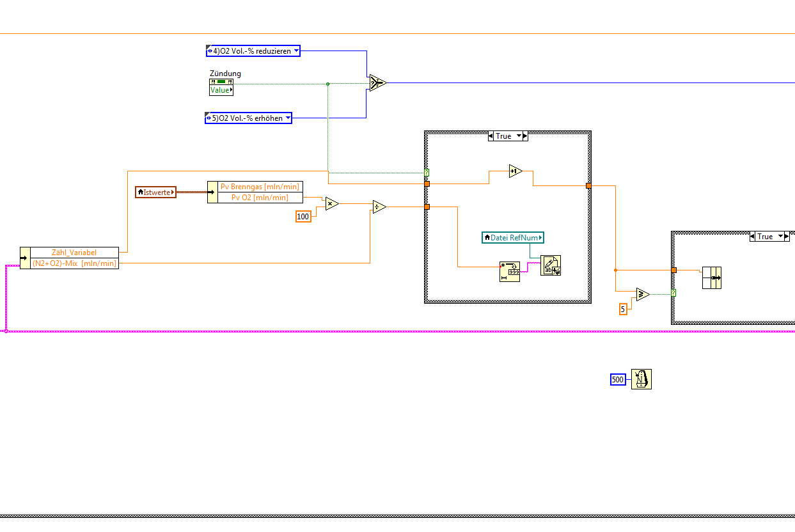Select the Greater Or Equal comparison node
The image size is (795, 532).
tap(642, 295)
